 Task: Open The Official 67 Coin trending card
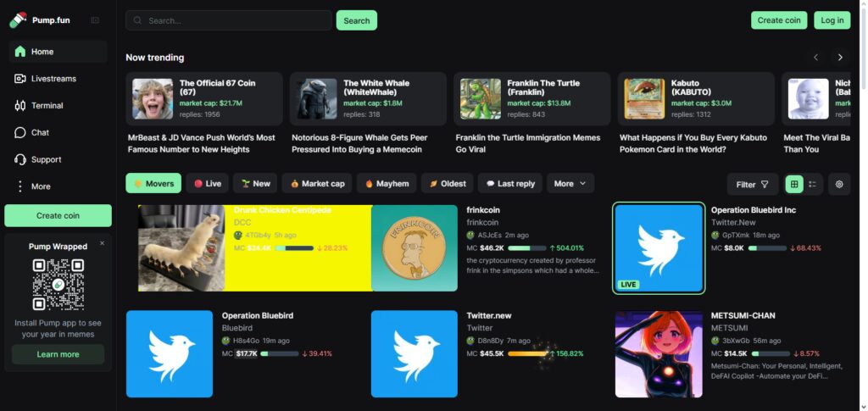point(204,99)
